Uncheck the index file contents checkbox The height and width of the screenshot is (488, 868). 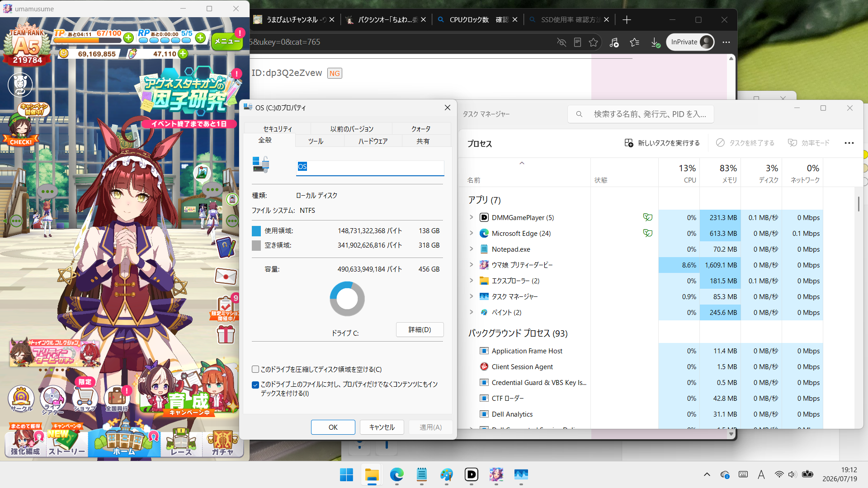(255, 385)
